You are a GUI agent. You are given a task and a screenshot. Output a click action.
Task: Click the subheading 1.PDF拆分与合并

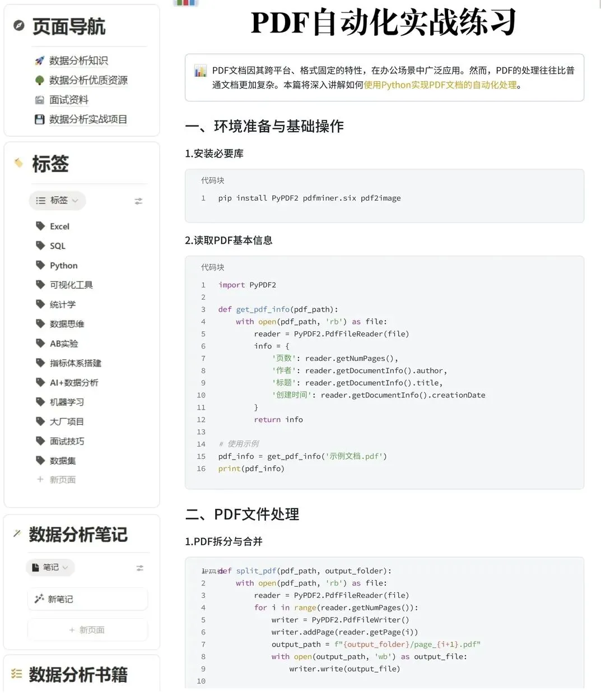click(224, 541)
